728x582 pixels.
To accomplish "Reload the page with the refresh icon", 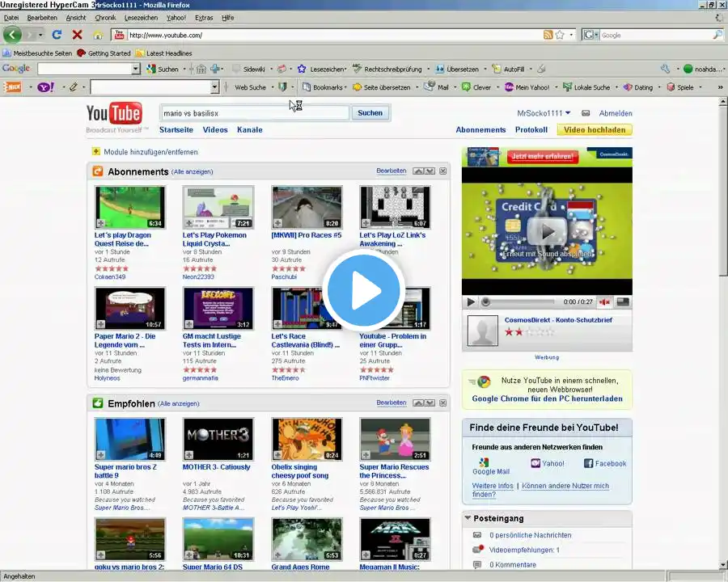I will click(57, 35).
